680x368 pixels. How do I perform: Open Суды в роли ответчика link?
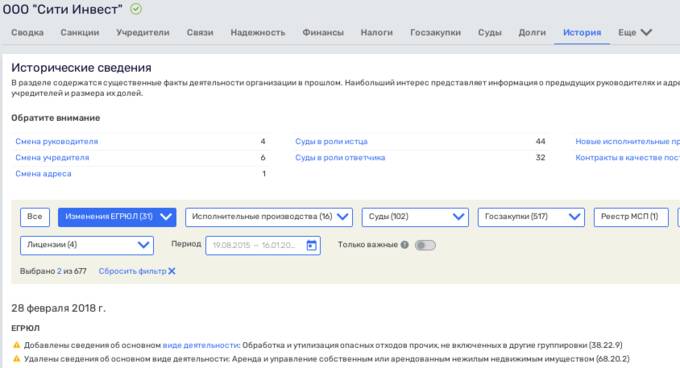coord(340,157)
